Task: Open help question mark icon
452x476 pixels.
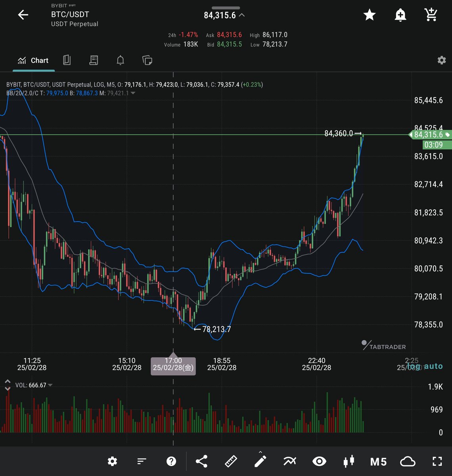Action: (x=171, y=461)
